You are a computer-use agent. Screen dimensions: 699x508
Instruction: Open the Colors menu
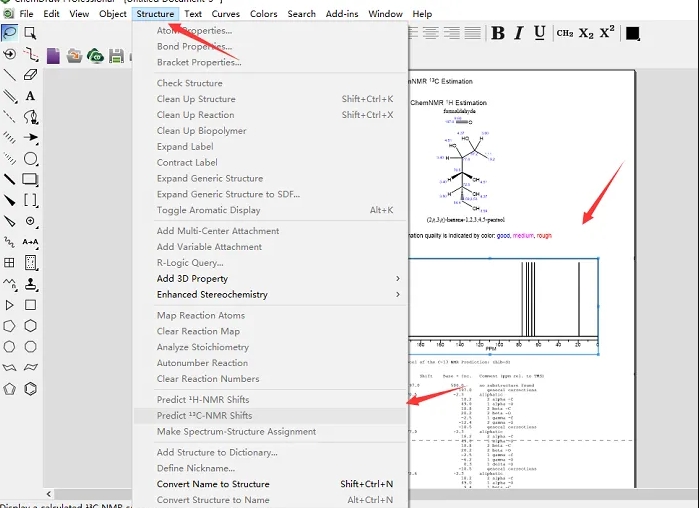click(264, 14)
